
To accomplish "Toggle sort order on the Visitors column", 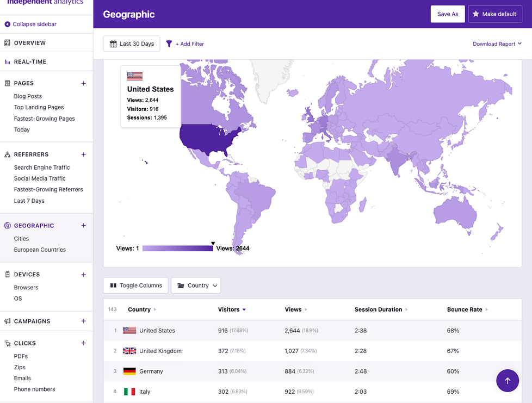I will (x=231, y=309).
